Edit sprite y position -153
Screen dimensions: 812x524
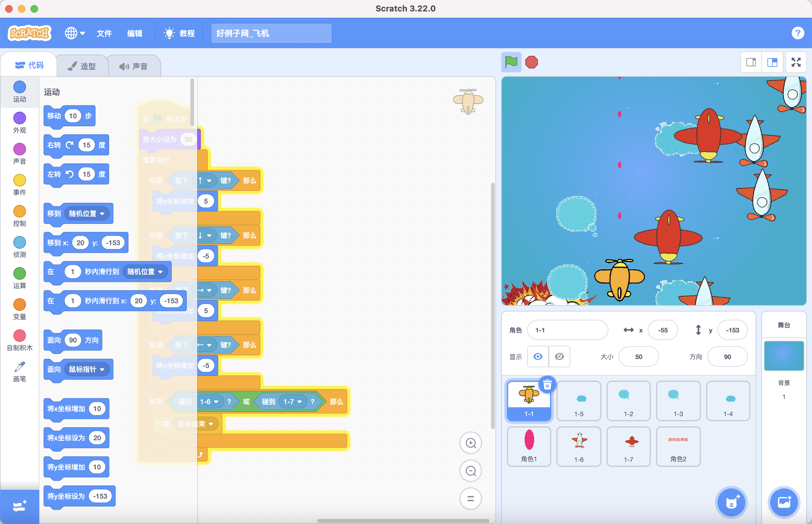732,330
